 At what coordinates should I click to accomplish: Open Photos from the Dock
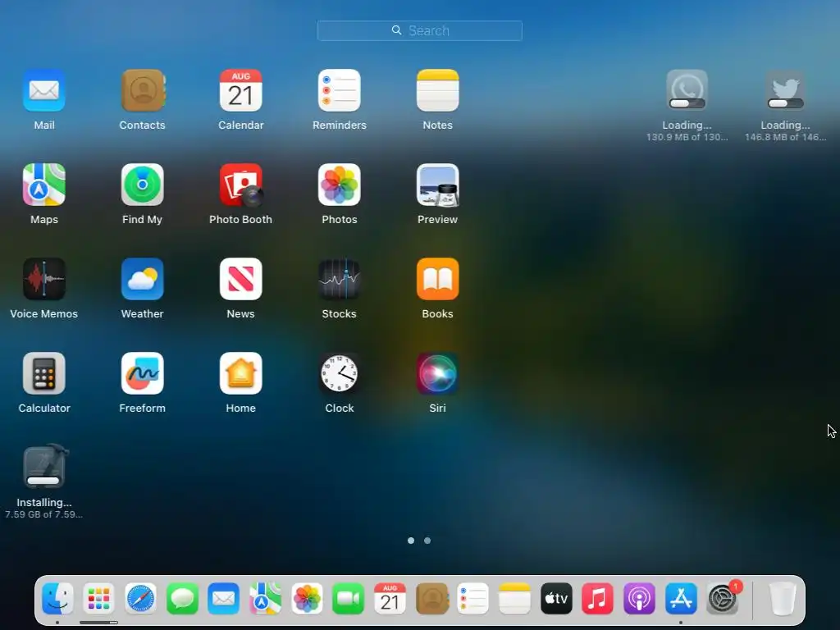pos(307,598)
